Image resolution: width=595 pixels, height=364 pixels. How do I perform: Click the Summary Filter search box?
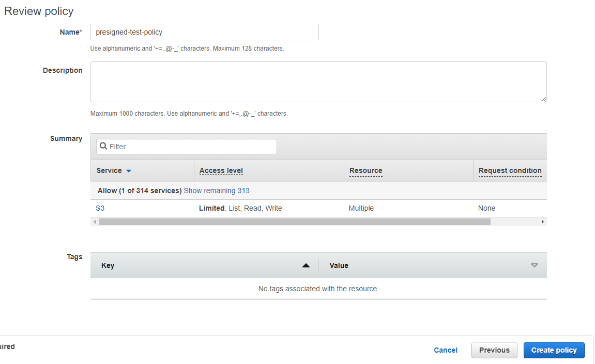click(x=186, y=147)
